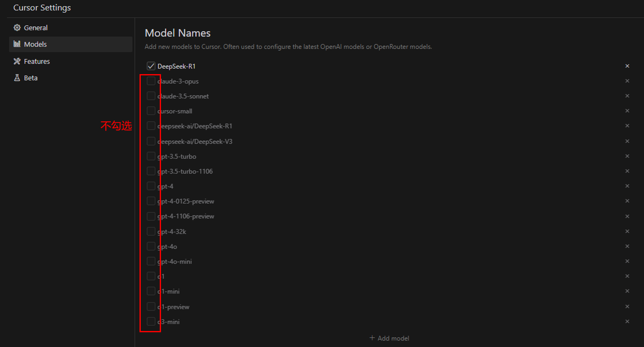Image resolution: width=644 pixels, height=347 pixels.
Task: Remove cursor-small using its X icon
Action: tap(627, 111)
